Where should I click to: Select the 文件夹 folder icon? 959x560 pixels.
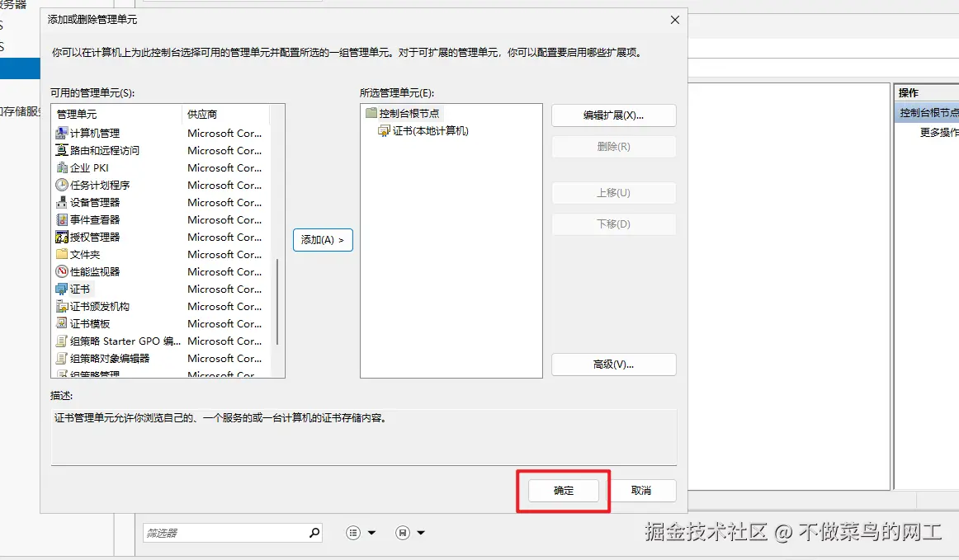(x=62, y=254)
